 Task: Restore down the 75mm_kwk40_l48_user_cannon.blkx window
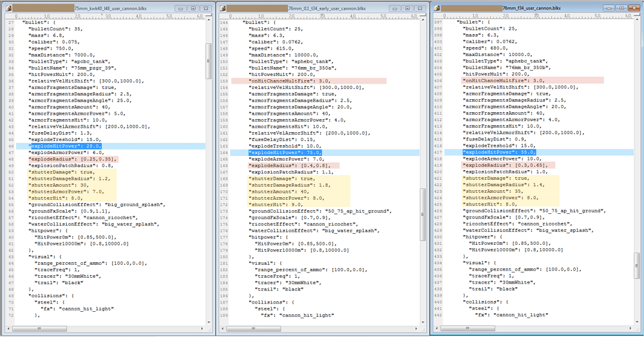193,8
